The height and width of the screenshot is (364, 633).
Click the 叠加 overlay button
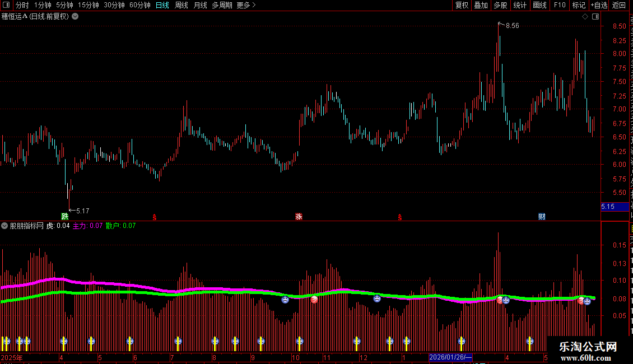pos(481,5)
